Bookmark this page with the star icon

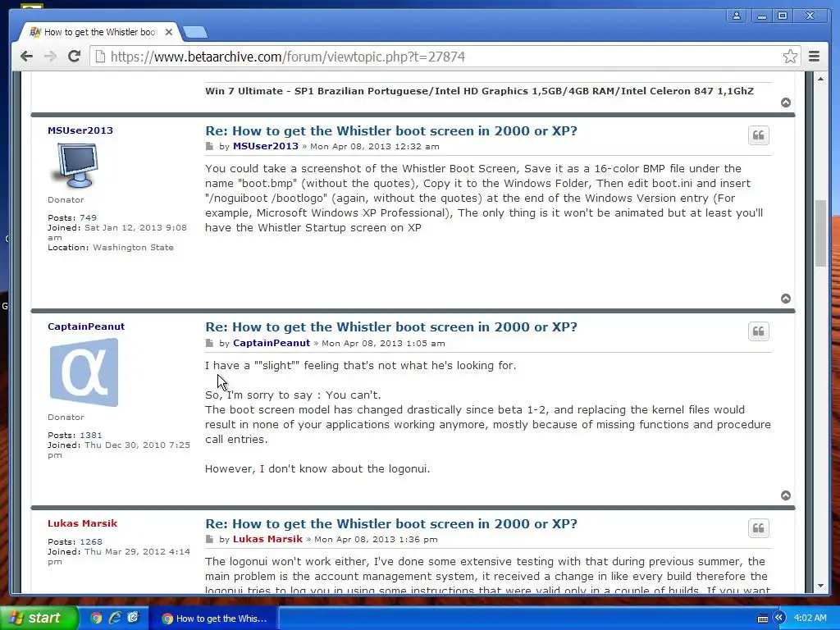tap(790, 57)
